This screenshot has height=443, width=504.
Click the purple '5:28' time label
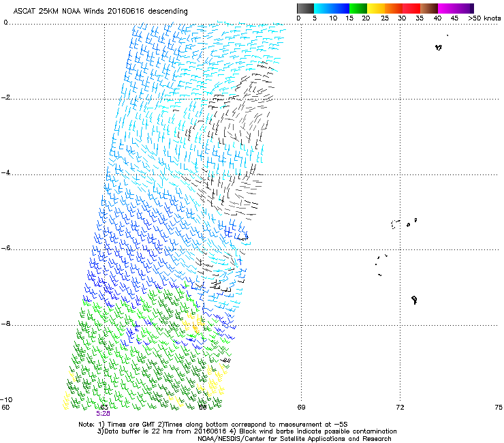[x=103, y=414]
